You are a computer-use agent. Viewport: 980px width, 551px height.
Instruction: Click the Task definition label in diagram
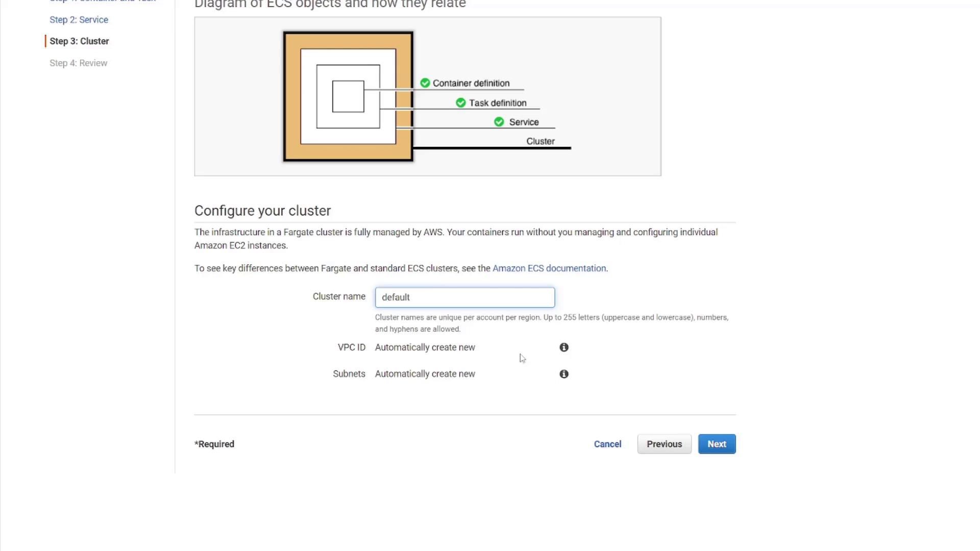coord(498,103)
